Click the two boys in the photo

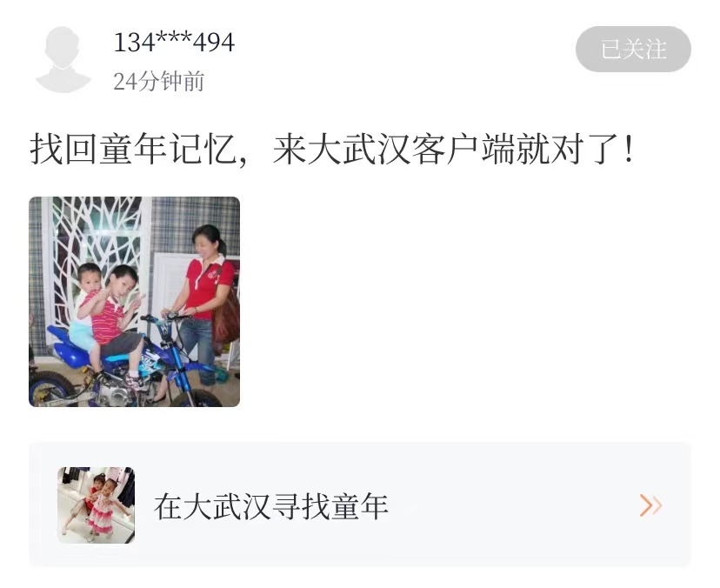pyautogui.click(x=108, y=317)
